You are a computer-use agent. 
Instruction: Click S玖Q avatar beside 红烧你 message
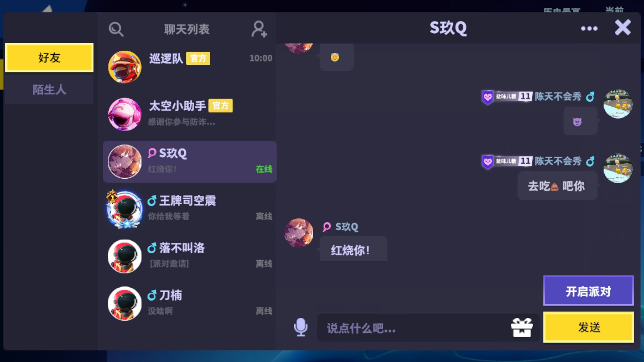coord(299,233)
